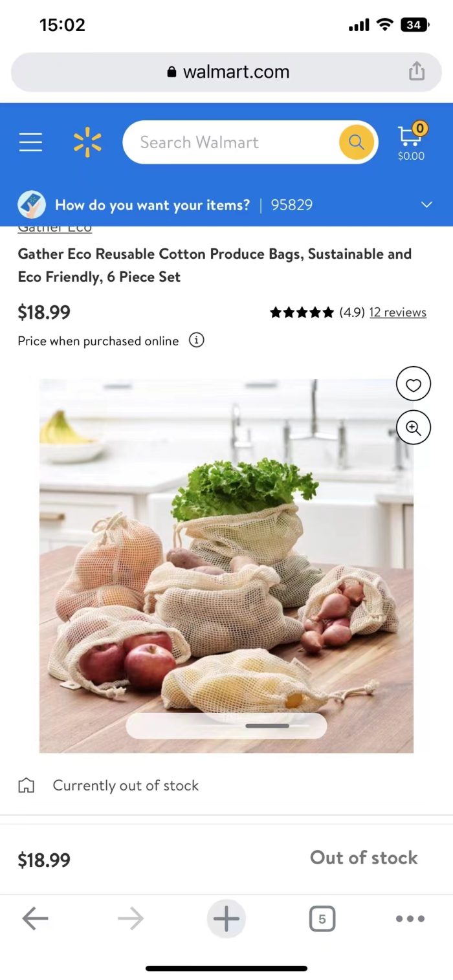Go back with browser back arrow

(35, 919)
